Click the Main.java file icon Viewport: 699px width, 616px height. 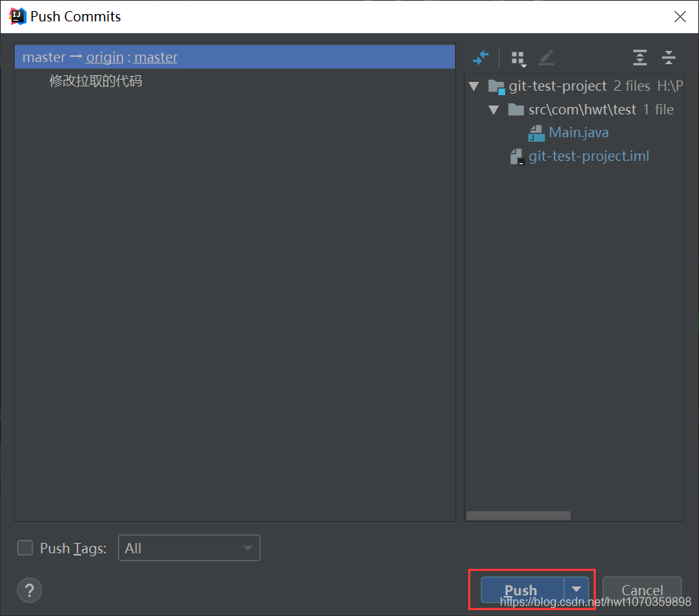(536, 133)
